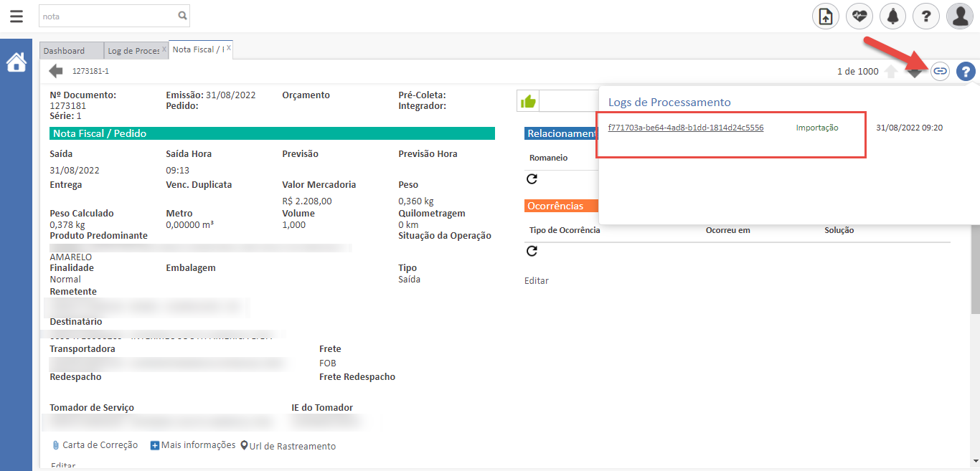
Task: Open the file upload icon in header
Action: [825, 16]
